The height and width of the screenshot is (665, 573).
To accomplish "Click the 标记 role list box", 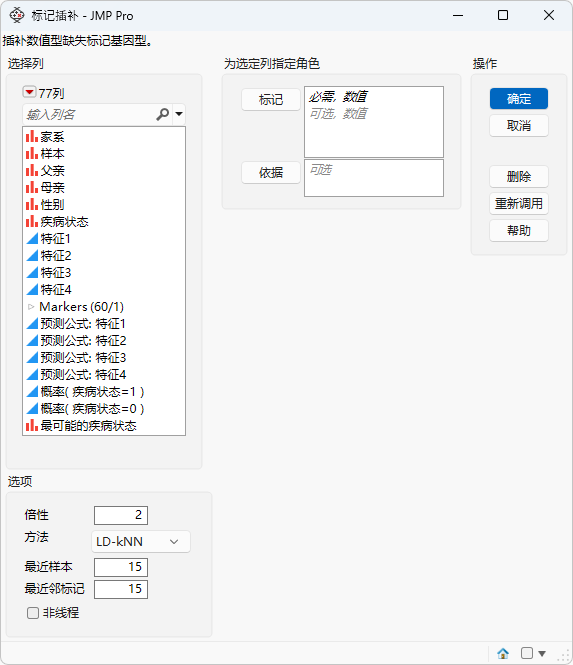I will pyautogui.click(x=374, y=122).
